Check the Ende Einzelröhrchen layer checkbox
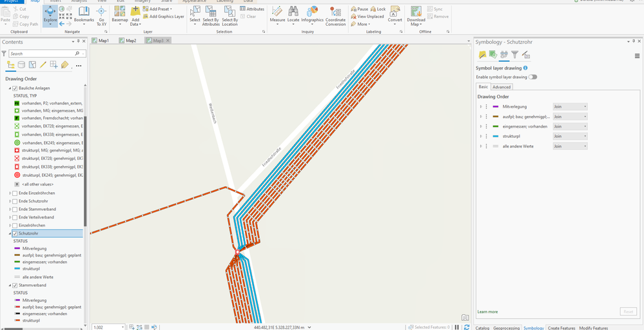Screen dimensions: 644x330 (15, 193)
